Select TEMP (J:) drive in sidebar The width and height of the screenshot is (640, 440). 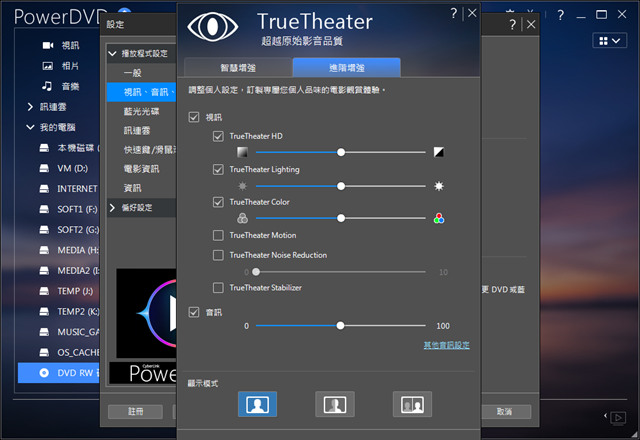66,291
